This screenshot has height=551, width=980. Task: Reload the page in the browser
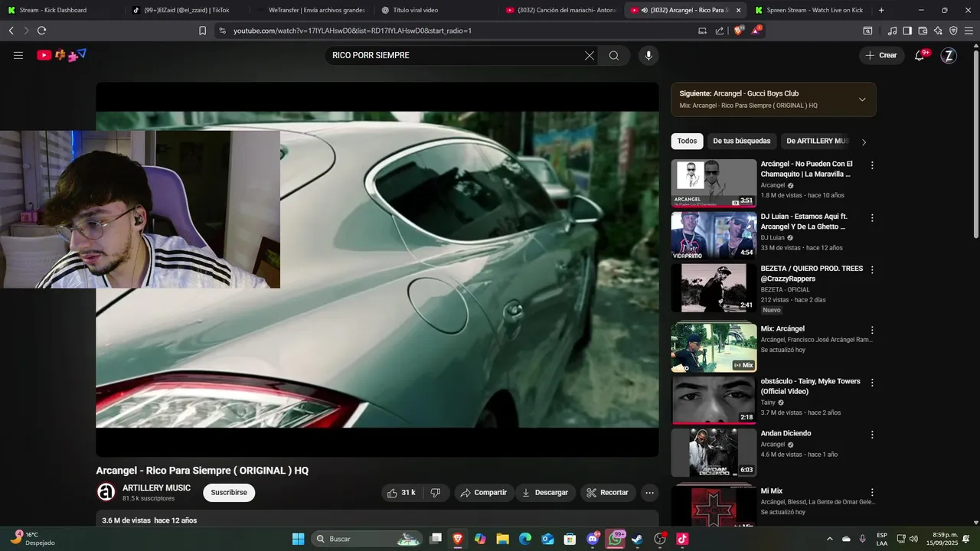41,31
